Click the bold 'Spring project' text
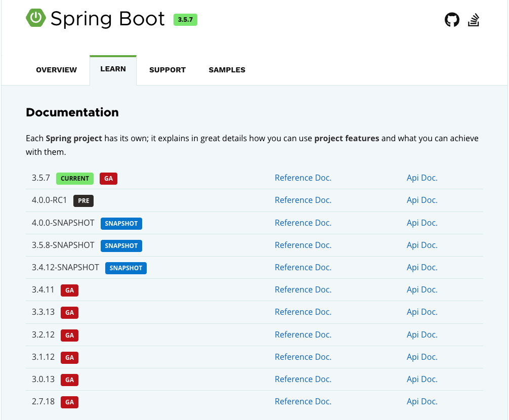 pos(74,138)
